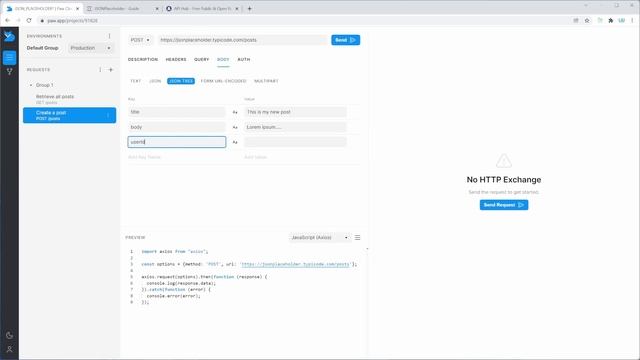Add a new request with plus icon
This screenshot has height=360, width=640.
coord(111,70)
